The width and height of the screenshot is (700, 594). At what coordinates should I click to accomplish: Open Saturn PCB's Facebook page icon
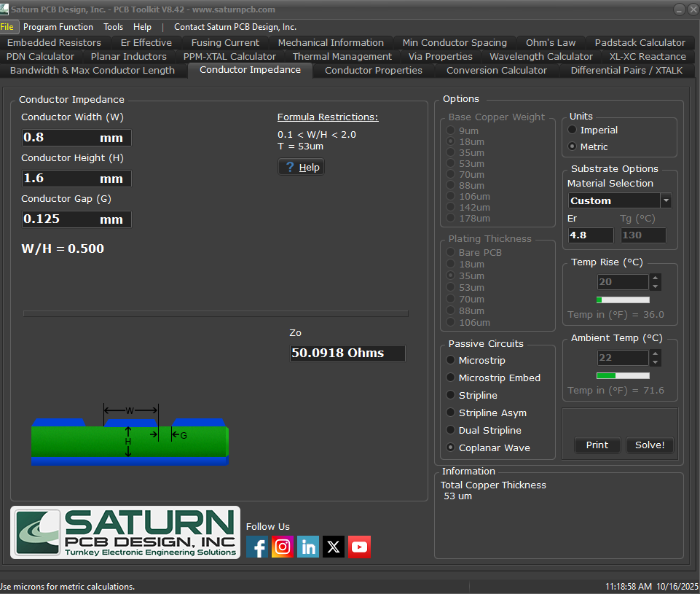coord(257,547)
